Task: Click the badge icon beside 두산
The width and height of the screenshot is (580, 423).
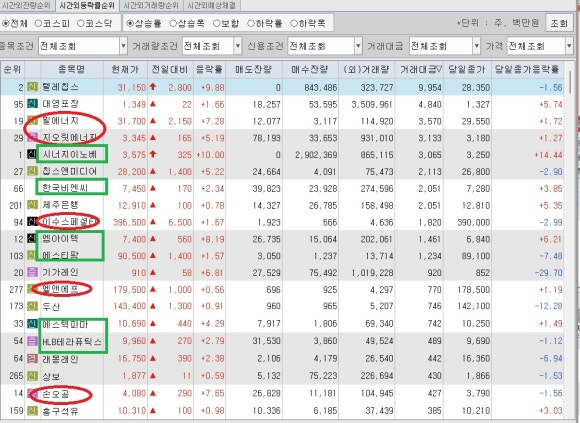Action: (x=33, y=306)
